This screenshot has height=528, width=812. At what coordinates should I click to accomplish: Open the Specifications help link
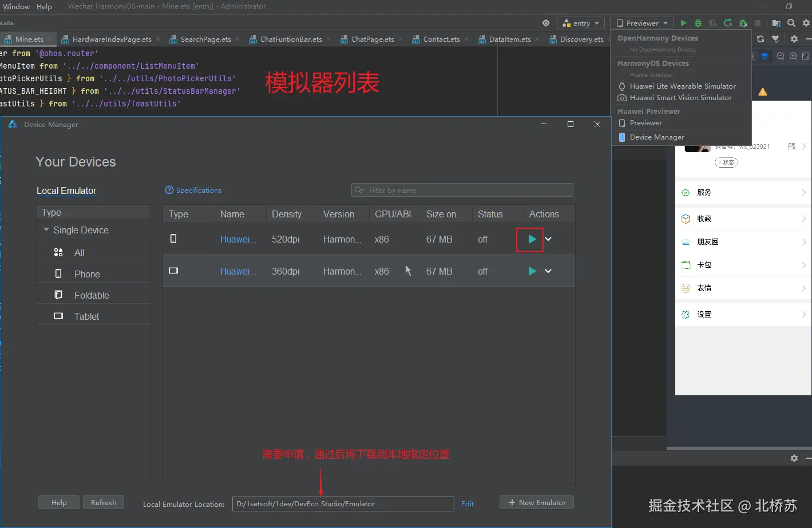198,190
